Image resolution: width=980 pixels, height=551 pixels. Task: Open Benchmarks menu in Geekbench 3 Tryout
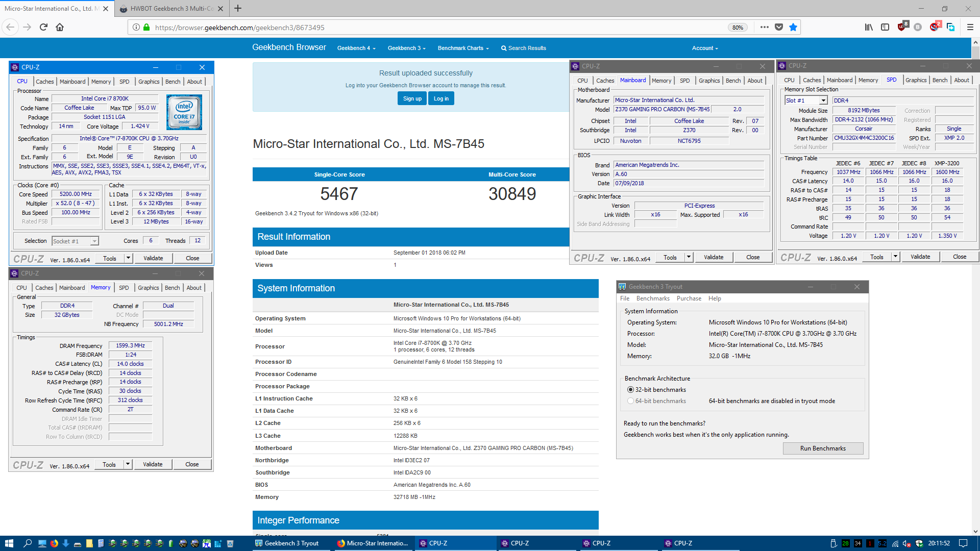[x=653, y=298]
